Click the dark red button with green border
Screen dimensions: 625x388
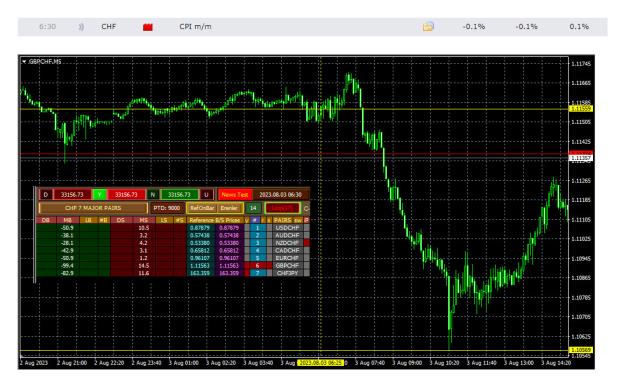[x=282, y=208]
